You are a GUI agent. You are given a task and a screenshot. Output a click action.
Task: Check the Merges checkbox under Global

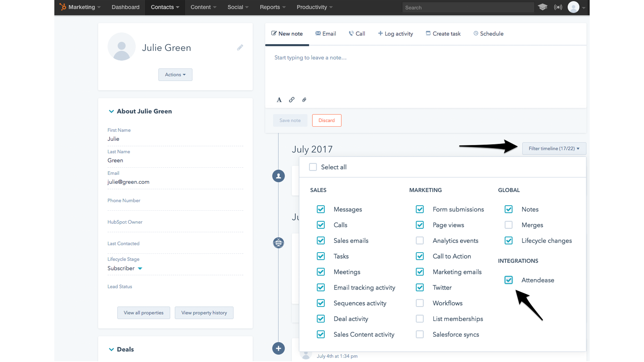coord(508,225)
